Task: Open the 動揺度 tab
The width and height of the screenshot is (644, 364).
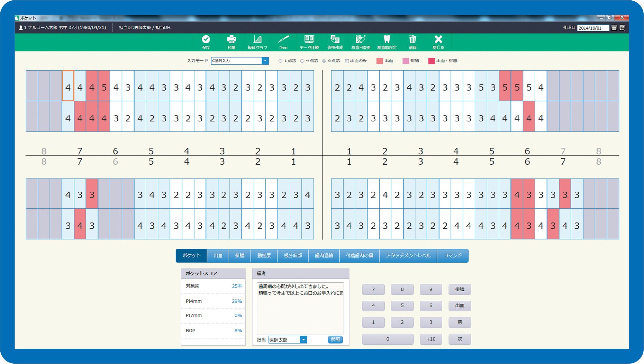Action: [264, 256]
